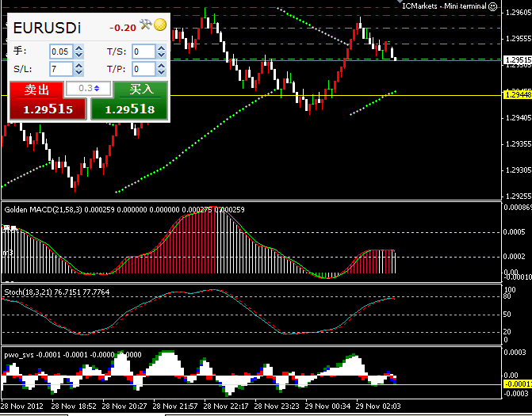Click the 1.29355 price axis label

coord(518,144)
